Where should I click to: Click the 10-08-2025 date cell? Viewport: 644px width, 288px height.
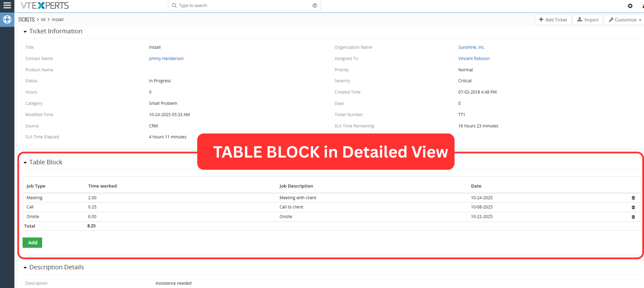tap(482, 207)
